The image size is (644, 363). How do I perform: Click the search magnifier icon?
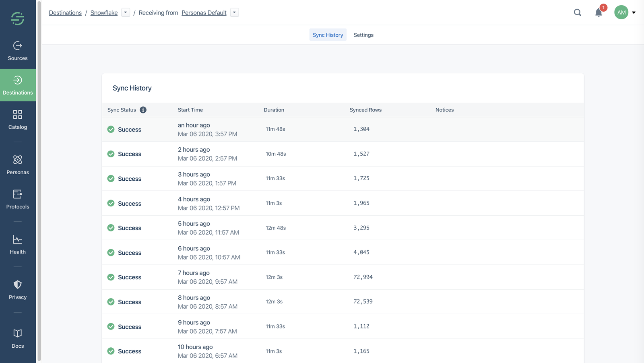pyautogui.click(x=578, y=12)
